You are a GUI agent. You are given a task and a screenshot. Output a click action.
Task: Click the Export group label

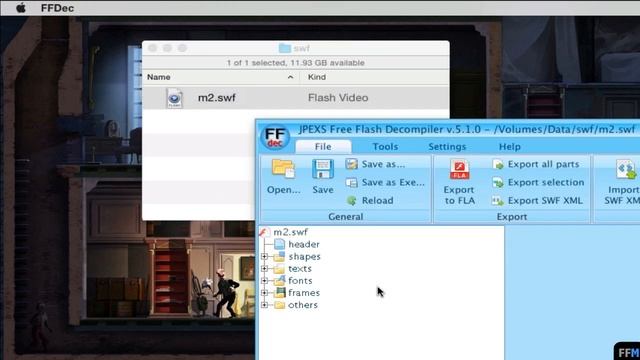[511, 217]
